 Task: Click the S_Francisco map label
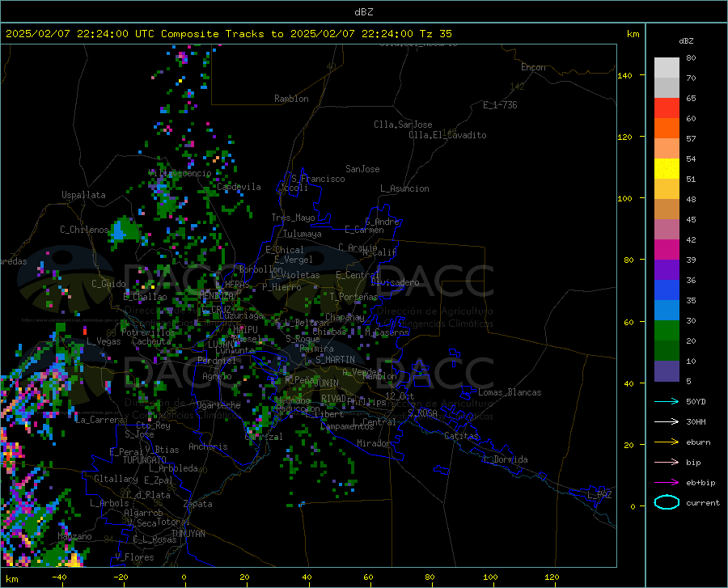click(x=318, y=179)
